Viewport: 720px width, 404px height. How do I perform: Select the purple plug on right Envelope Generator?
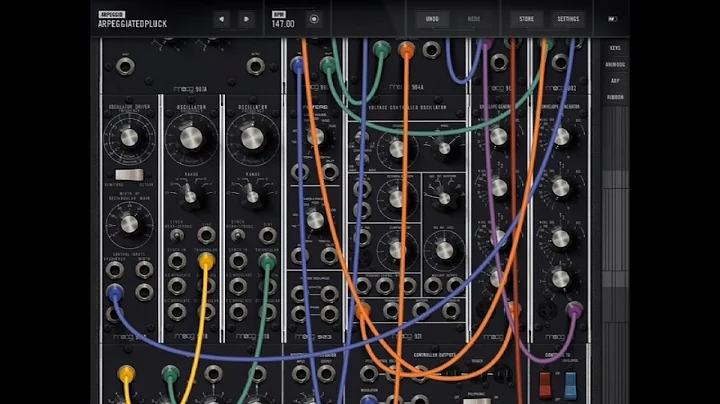(574, 310)
